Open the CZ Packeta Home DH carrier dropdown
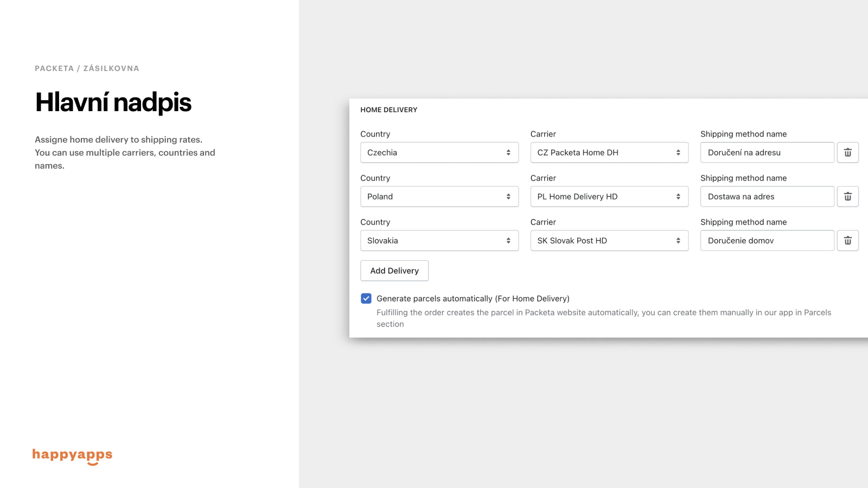 pos(609,152)
